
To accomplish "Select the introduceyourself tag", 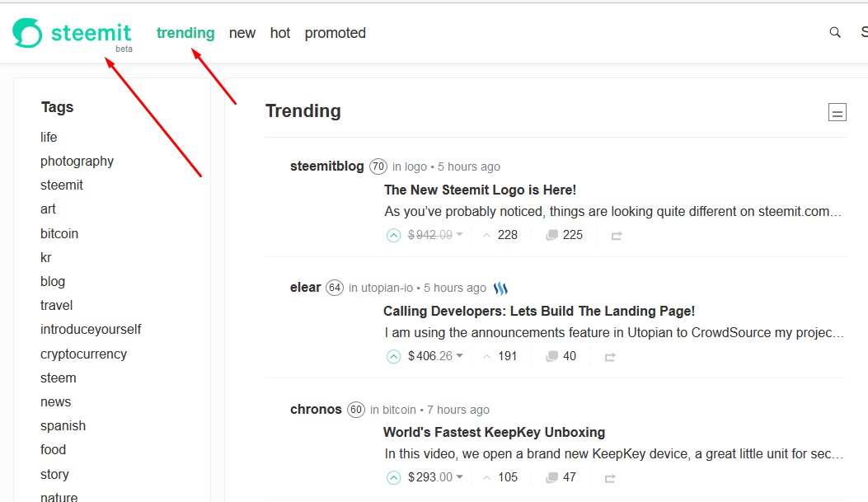I will point(91,330).
